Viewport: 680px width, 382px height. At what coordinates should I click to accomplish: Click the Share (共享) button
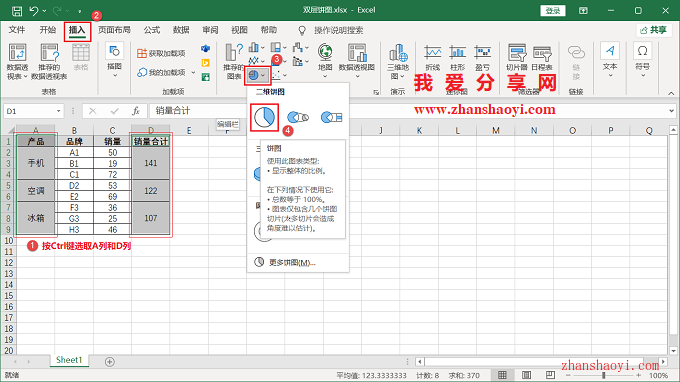(654, 30)
